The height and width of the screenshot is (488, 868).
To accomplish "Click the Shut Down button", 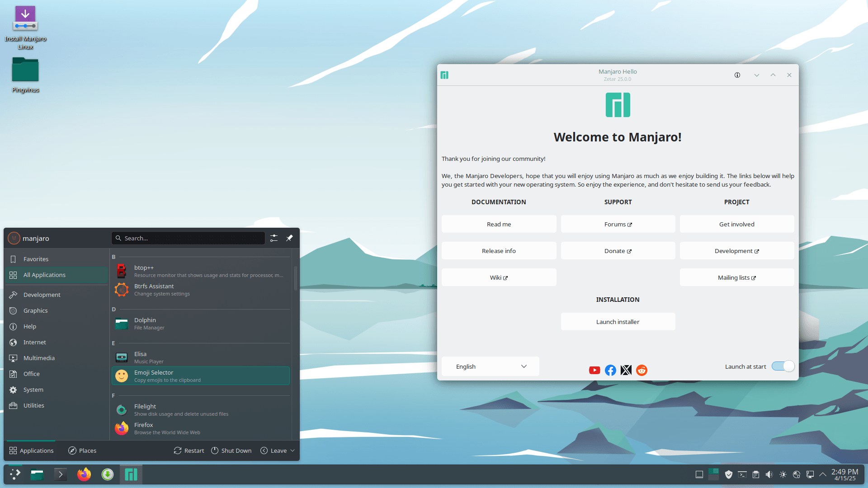I will click(231, 450).
